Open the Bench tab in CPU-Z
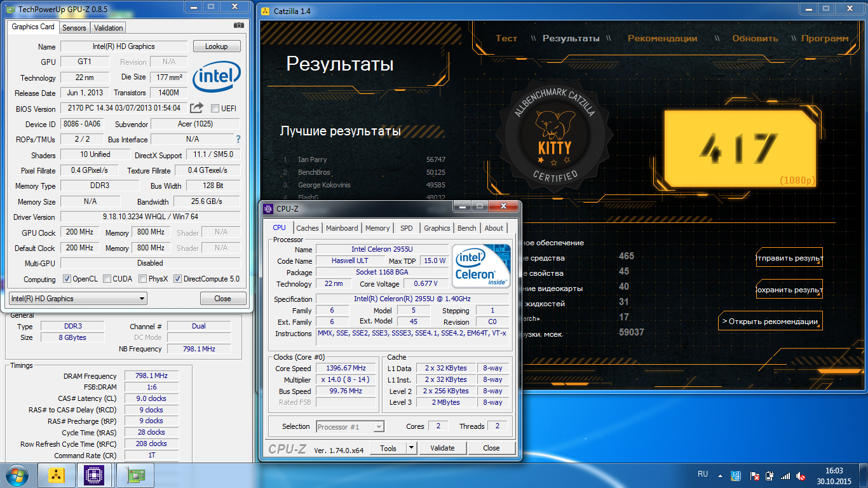868x488 pixels. point(467,228)
